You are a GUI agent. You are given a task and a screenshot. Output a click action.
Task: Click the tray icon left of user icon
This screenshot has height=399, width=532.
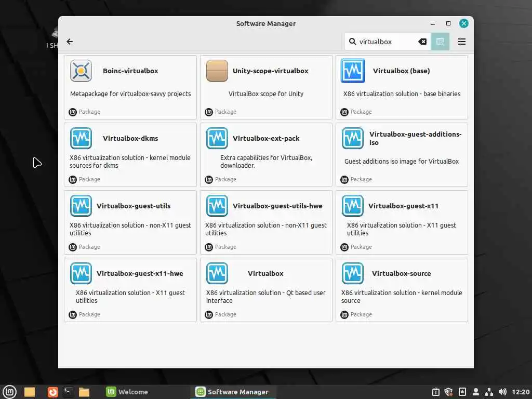click(462, 392)
